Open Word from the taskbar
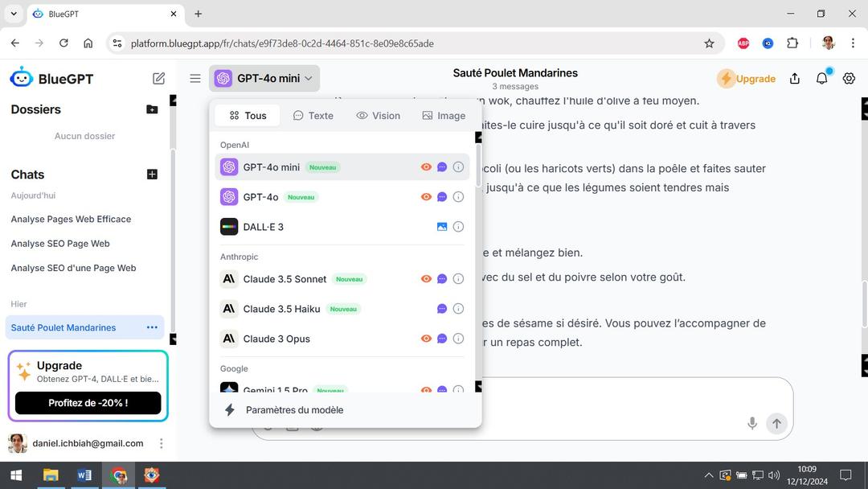The image size is (868, 489). coord(84,475)
